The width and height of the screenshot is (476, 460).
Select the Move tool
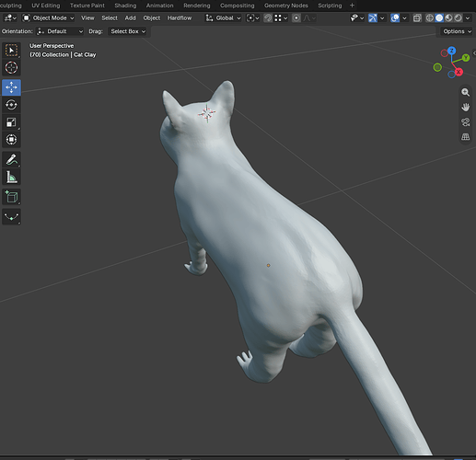pyautogui.click(x=11, y=87)
